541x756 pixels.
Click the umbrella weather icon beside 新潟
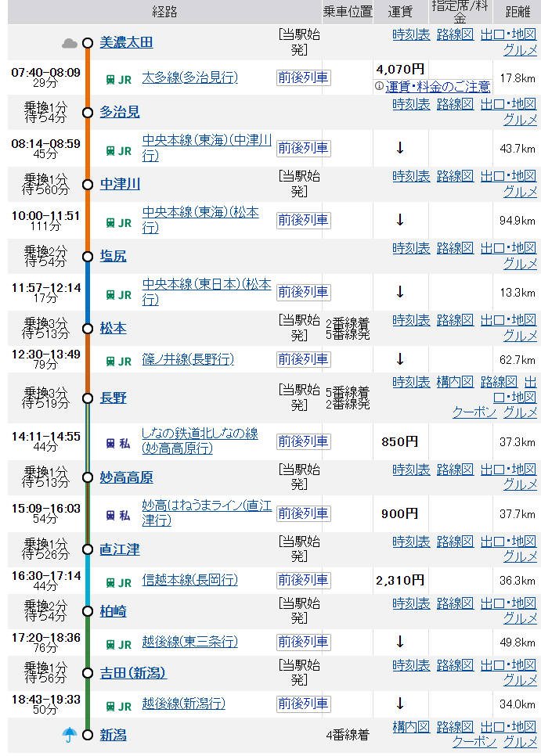[69, 734]
